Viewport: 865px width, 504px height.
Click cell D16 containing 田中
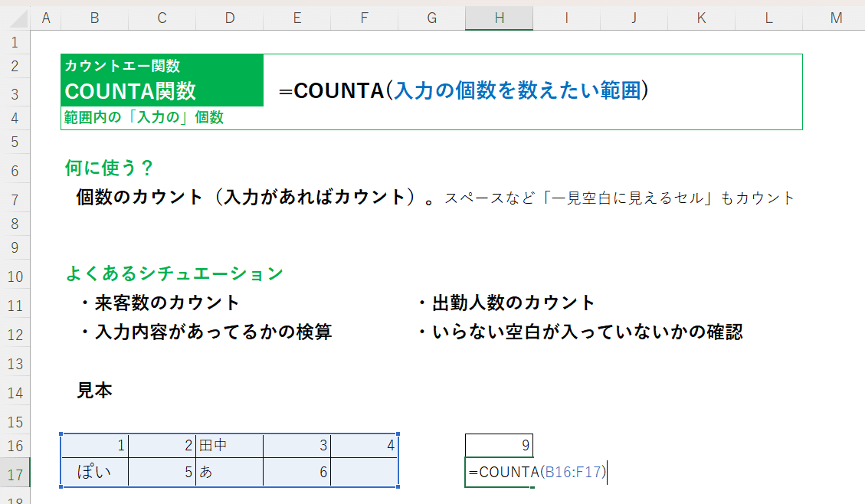point(230,446)
